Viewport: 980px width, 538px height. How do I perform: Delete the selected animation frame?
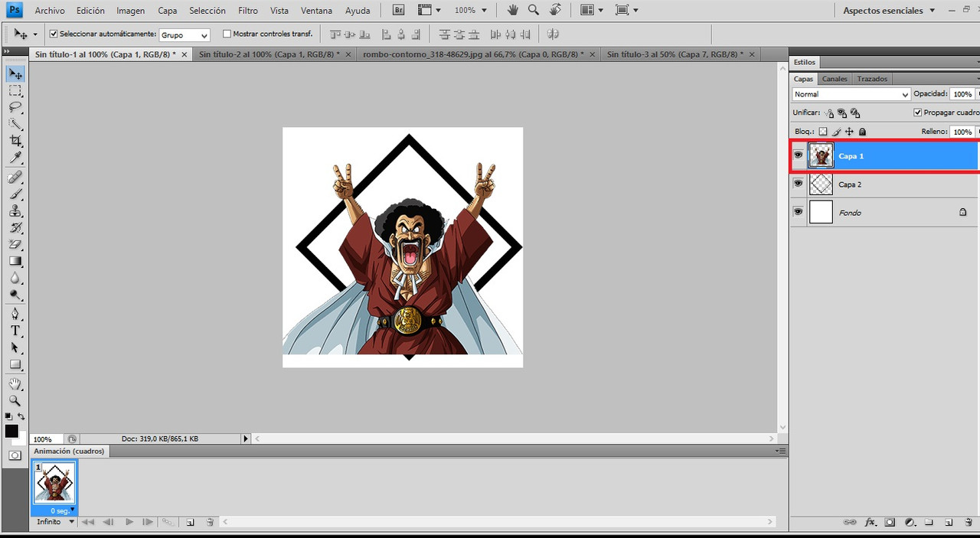(210, 522)
